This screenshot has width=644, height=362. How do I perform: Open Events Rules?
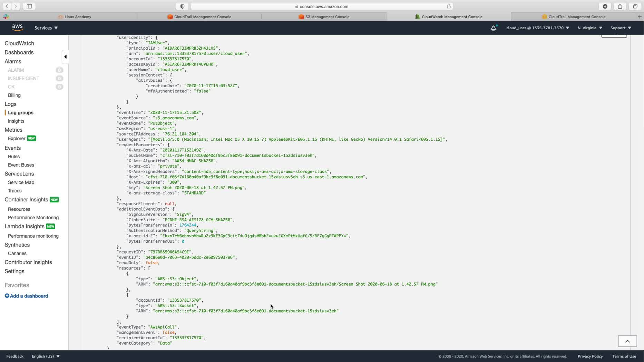(14, 157)
